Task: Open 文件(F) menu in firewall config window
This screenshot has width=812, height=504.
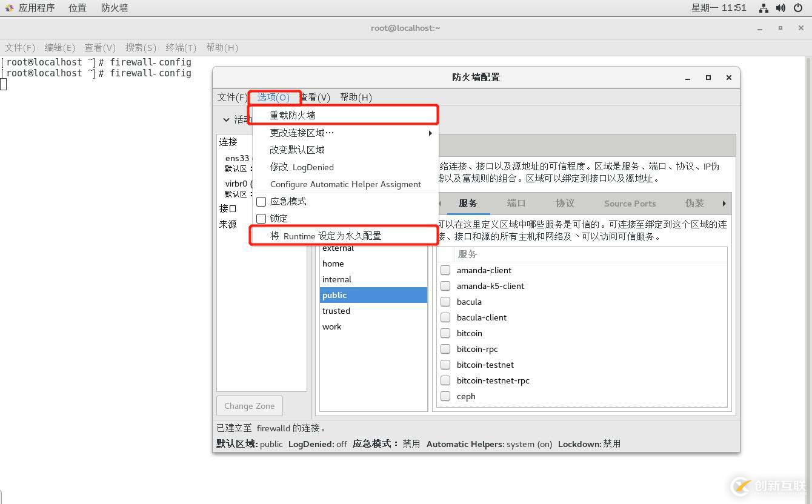Action: [233, 97]
